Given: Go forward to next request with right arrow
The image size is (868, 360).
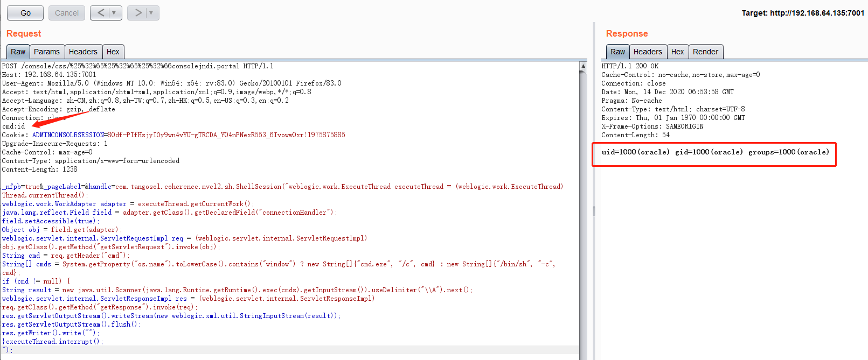Looking at the screenshot, I should [138, 12].
